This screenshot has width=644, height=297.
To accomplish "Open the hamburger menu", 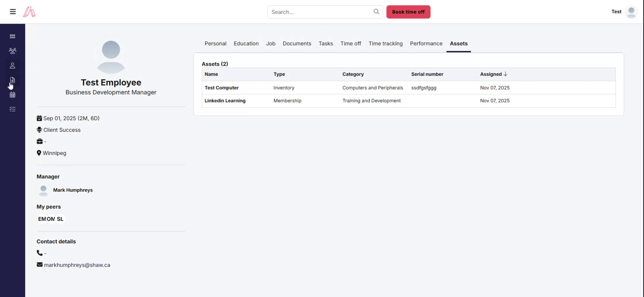I will [x=13, y=12].
